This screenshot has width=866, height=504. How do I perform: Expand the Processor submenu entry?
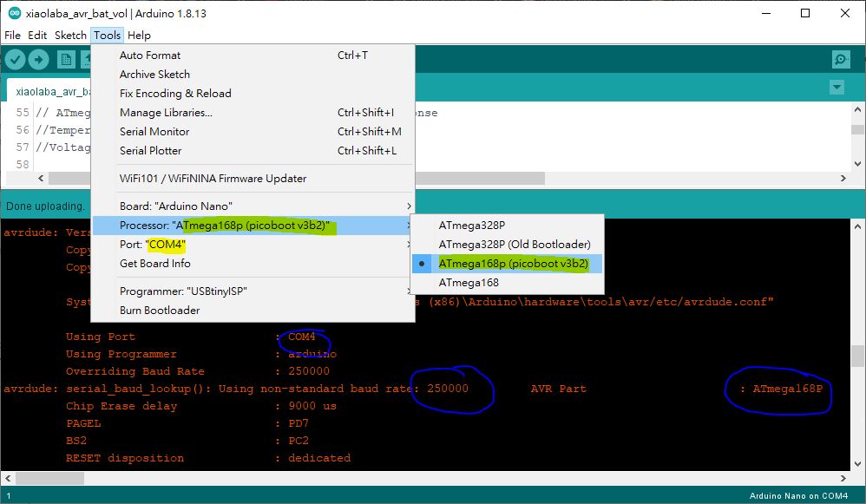[x=253, y=226]
